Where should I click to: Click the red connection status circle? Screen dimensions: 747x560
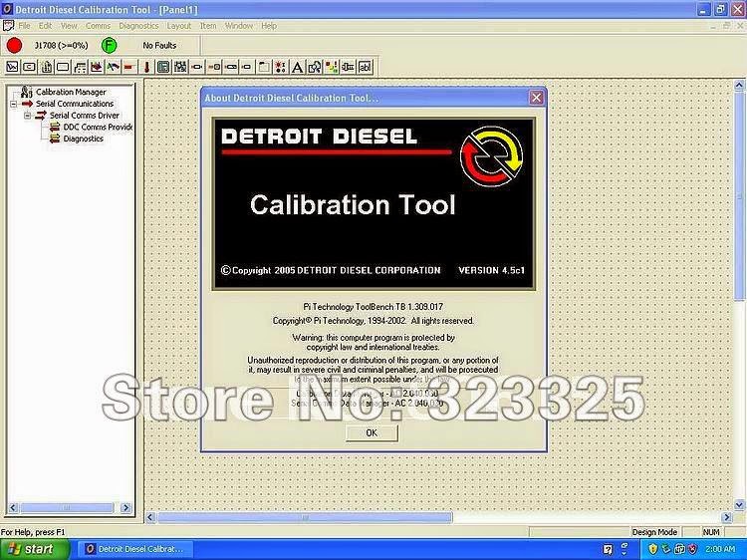coord(14,45)
